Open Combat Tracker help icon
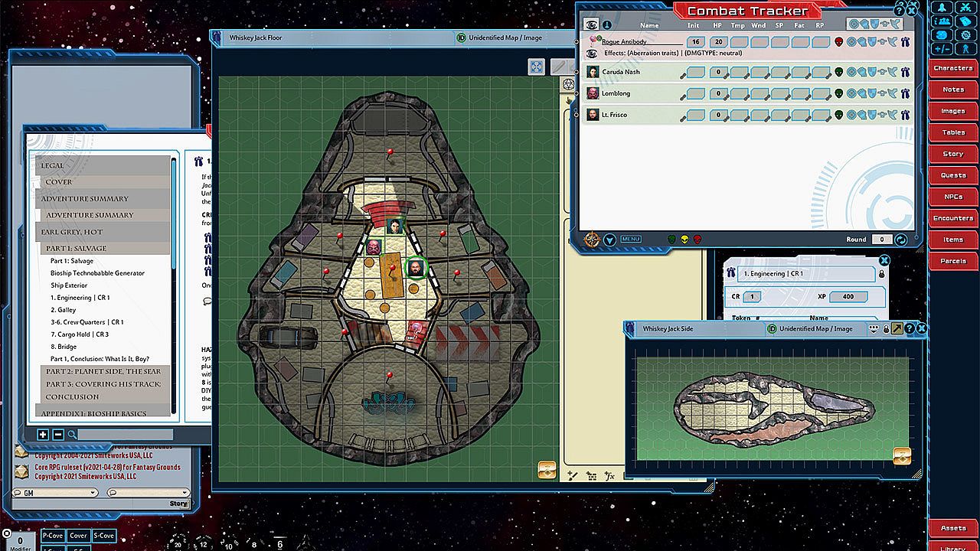The width and height of the screenshot is (980, 551). click(900, 10)
